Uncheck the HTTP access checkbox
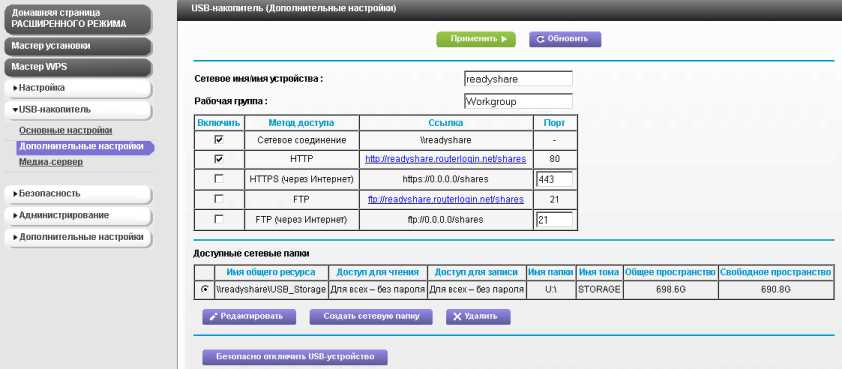This screenshot has height=369, width=842. coord(219,160)
